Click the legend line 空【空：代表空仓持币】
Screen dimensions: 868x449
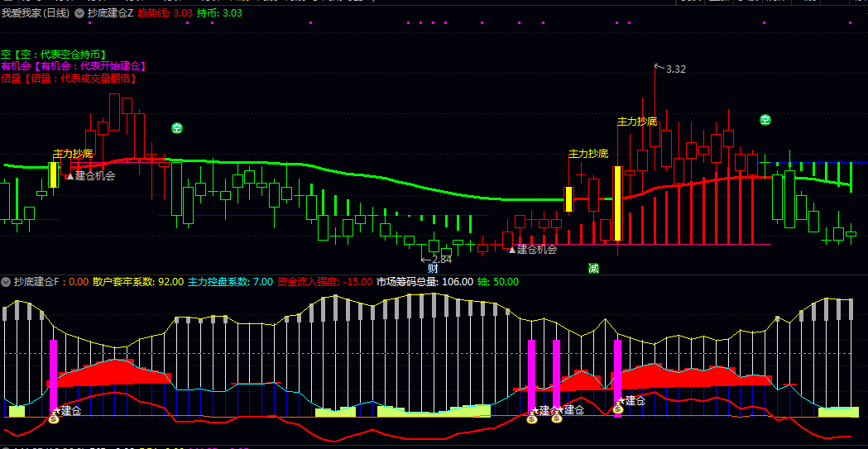pos(53,55)
